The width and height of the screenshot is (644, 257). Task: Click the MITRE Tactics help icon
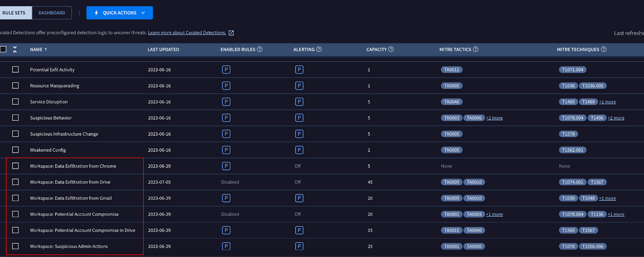tap(475, 49)
